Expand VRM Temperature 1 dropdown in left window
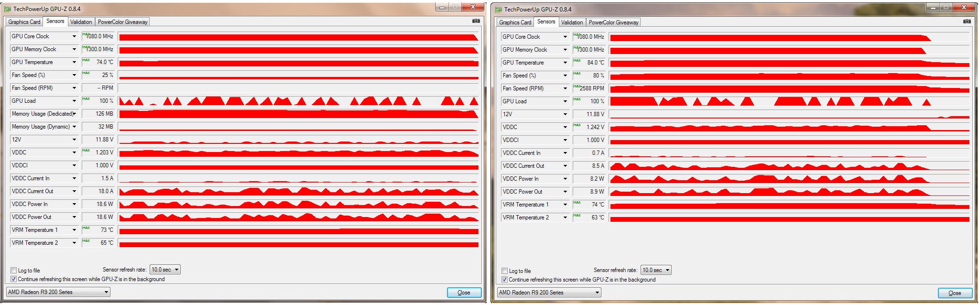The width and height of the screenshot is (980, 305). (74, 230)
